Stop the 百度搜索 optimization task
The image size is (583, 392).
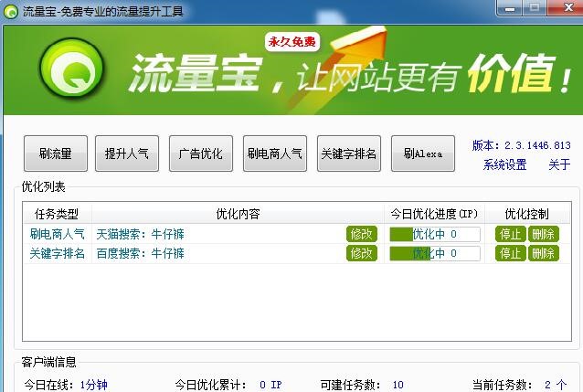510,253
